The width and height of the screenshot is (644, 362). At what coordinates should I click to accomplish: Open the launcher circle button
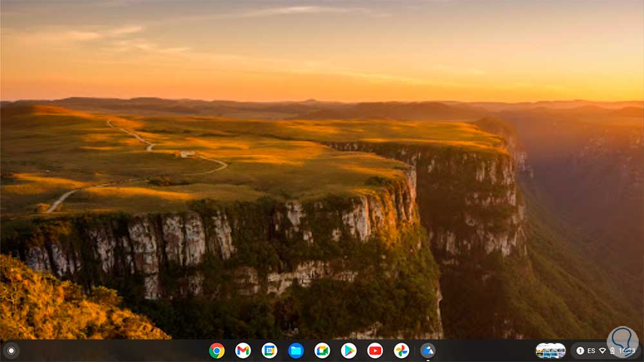pyautogui.click(x=11, y=350)
